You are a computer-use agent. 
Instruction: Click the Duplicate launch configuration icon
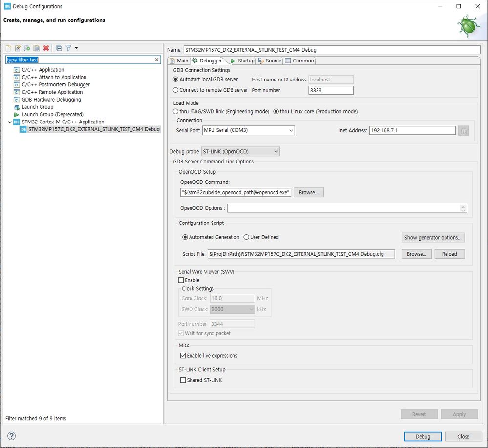pos(37,48)
